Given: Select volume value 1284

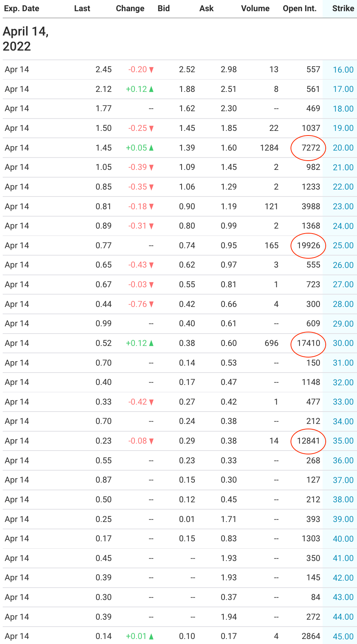Looking at the screenshot, I should 269,148.
